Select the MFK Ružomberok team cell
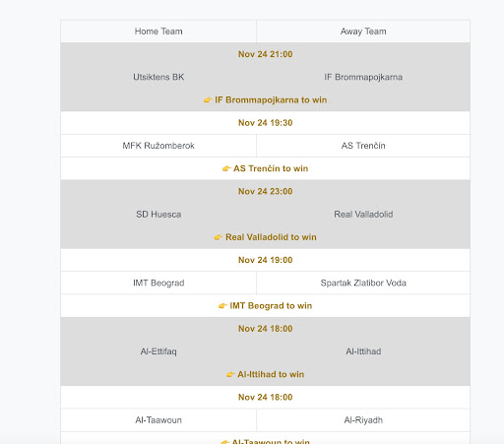Screen dimensions: 504x444 (158, 146)
